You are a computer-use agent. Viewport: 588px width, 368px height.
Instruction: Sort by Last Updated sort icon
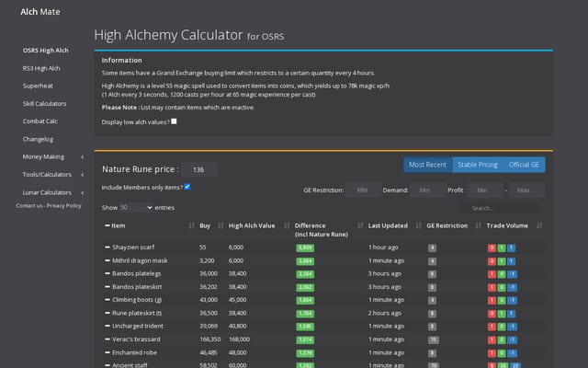(419, 225)
